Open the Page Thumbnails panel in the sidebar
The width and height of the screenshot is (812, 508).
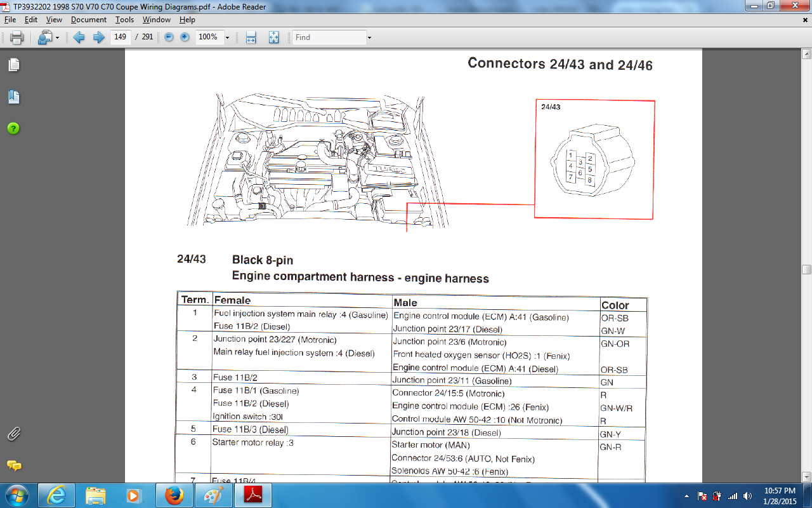[13, 65]
